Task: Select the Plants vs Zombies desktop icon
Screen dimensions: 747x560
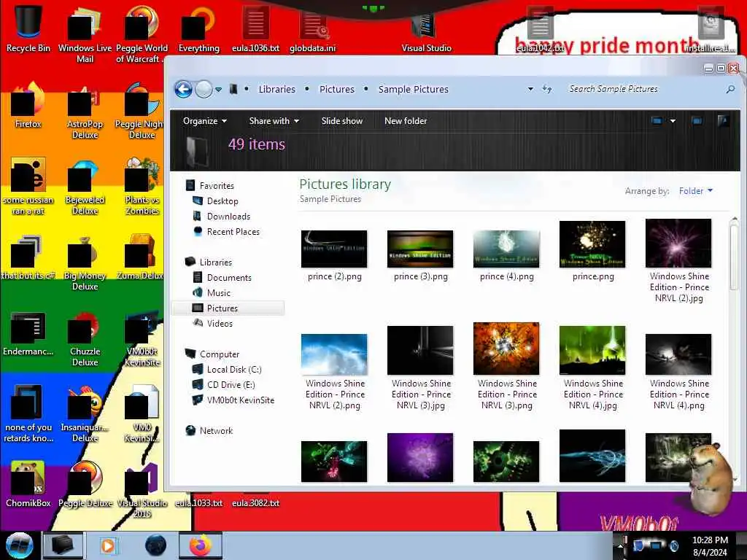Action: click(x=142, y=186)
